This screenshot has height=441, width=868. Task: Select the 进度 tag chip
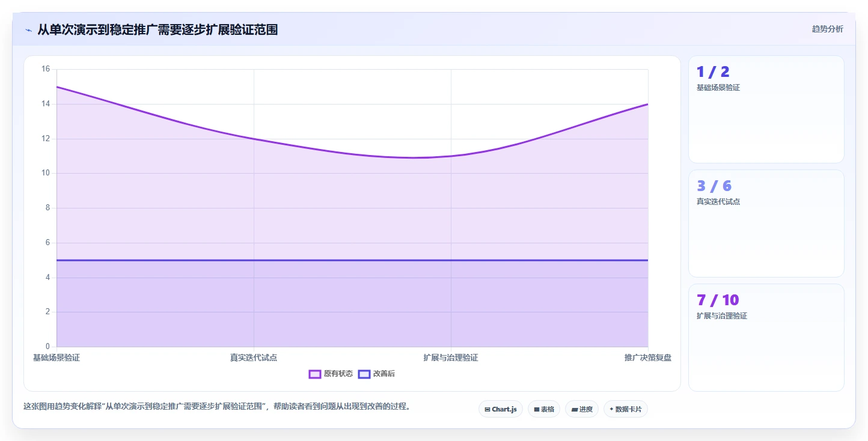(x=582, y=409)
